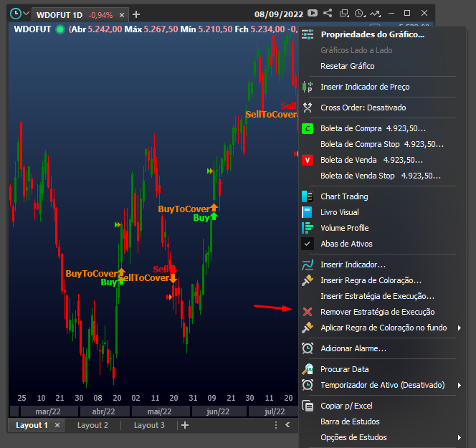Screen dimensions: 476x448
Task: Open the detach window icon
Action: click(344, 13)
